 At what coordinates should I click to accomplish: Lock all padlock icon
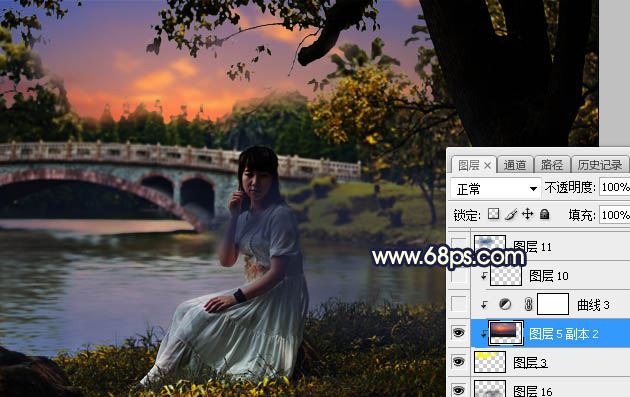coord(544,214)
